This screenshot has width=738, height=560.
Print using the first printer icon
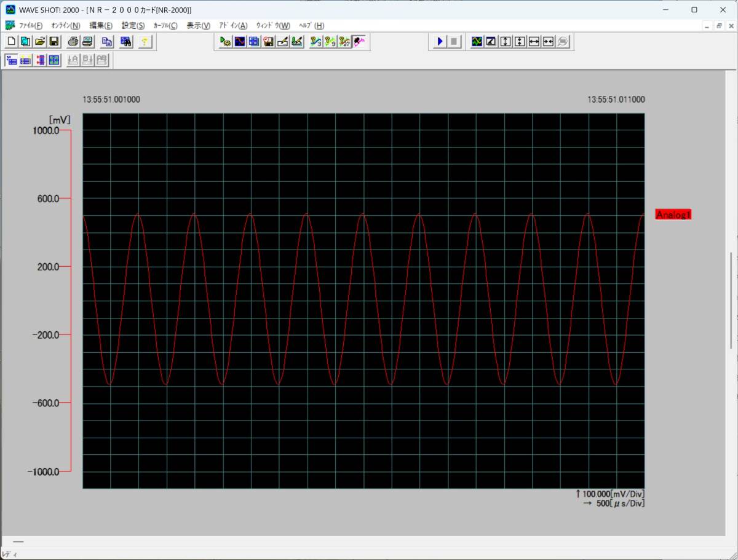click(x=73, y=42)
